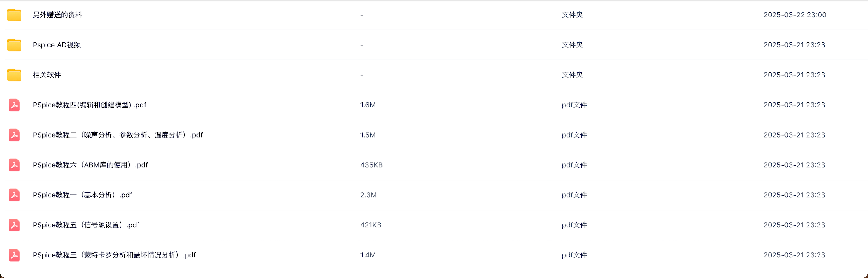The image size is (868, 278).
Task: Open PSpice教程一 (基本分析).pdf file name
Action: tap(82, 195)
